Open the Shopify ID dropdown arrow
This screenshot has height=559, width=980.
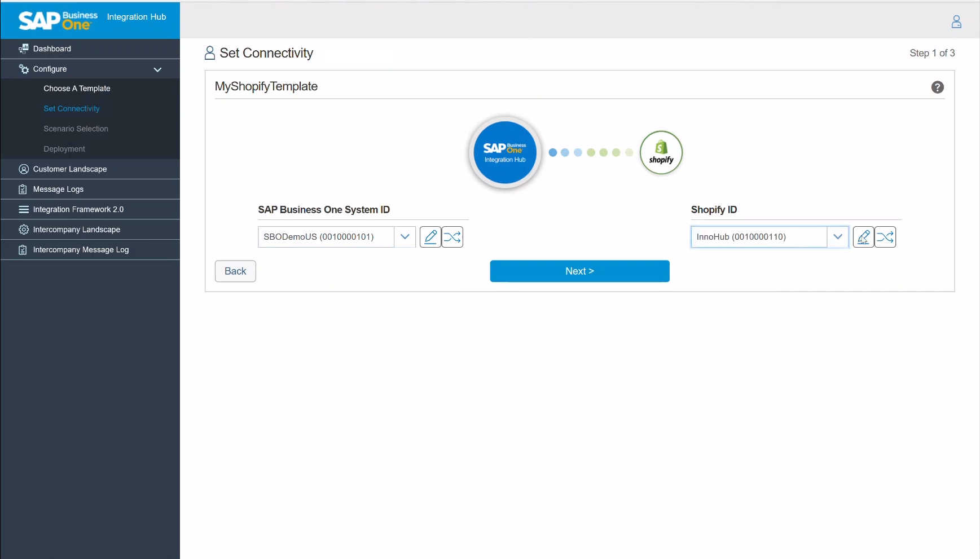pos(838,237)
